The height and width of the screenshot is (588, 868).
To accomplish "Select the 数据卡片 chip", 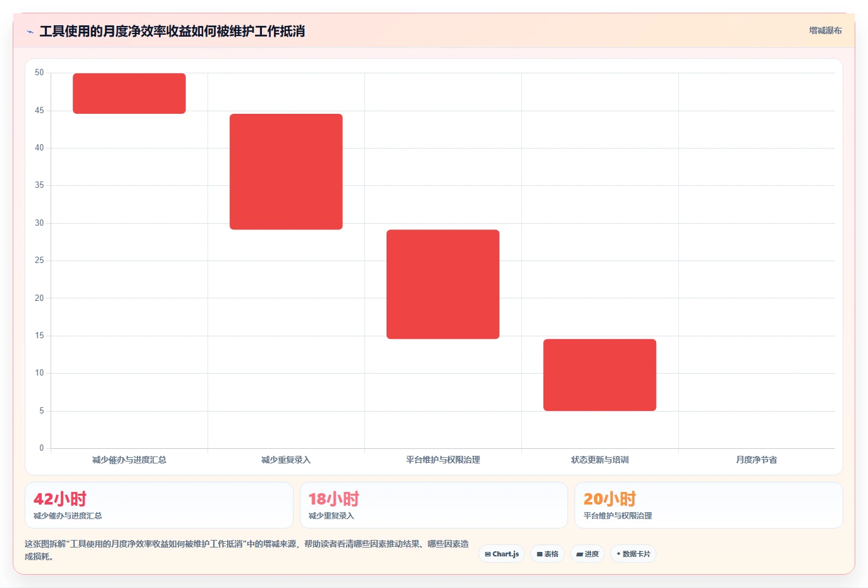I will click(633, 554).
